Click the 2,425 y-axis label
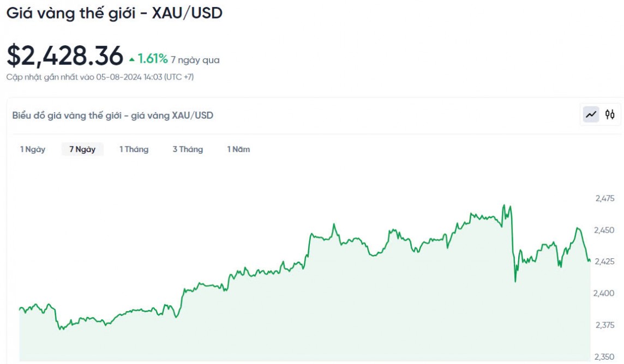The image size is (624, 364). pos(604,262)
